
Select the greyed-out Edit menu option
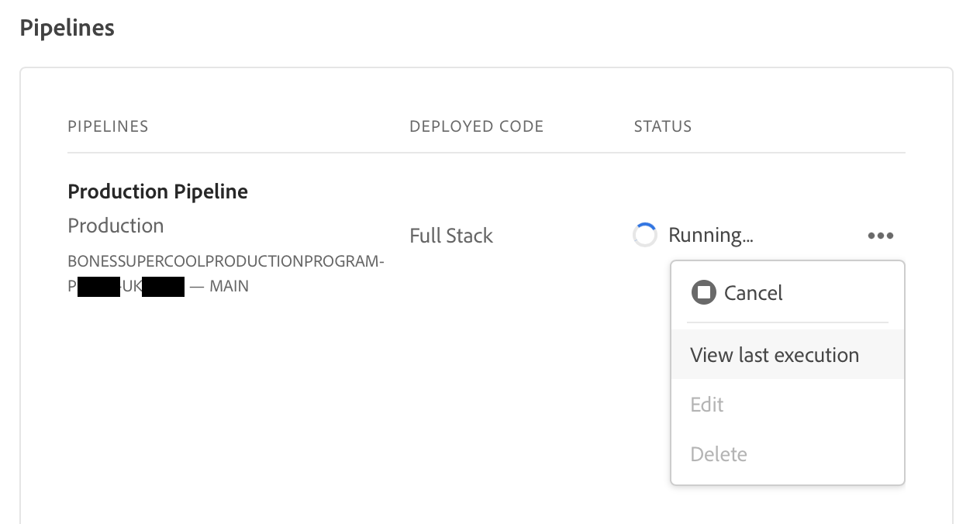tap(706, 405)
